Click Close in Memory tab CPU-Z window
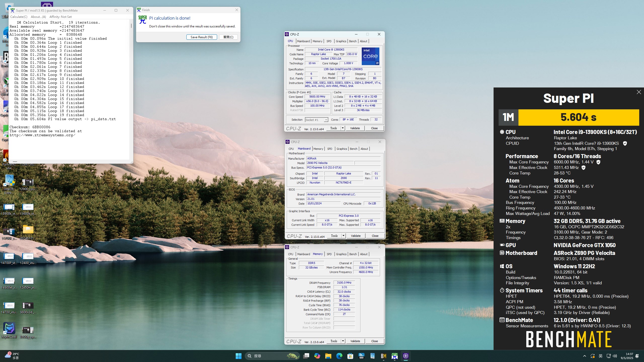Image resolution: width=644 pixels, height=362 pixels. tap(375, 341)
